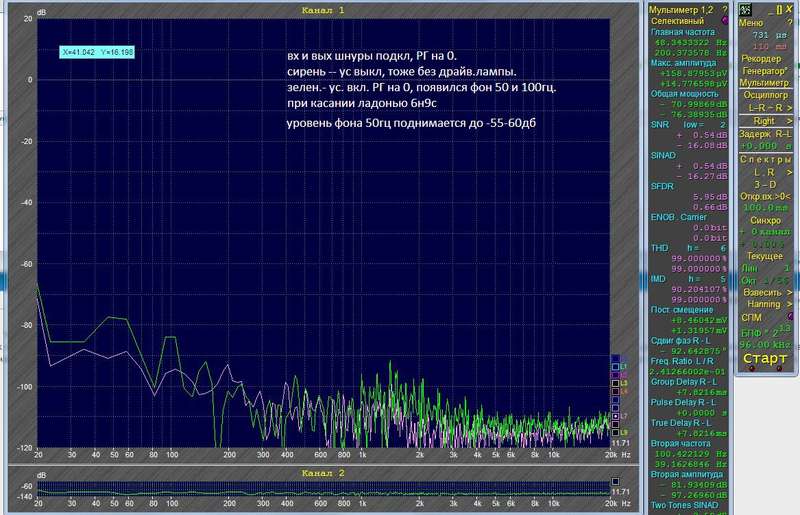This screenshot has height=515, width=800.
Task: Change the БПФ size value
Action: coord(765,332)
